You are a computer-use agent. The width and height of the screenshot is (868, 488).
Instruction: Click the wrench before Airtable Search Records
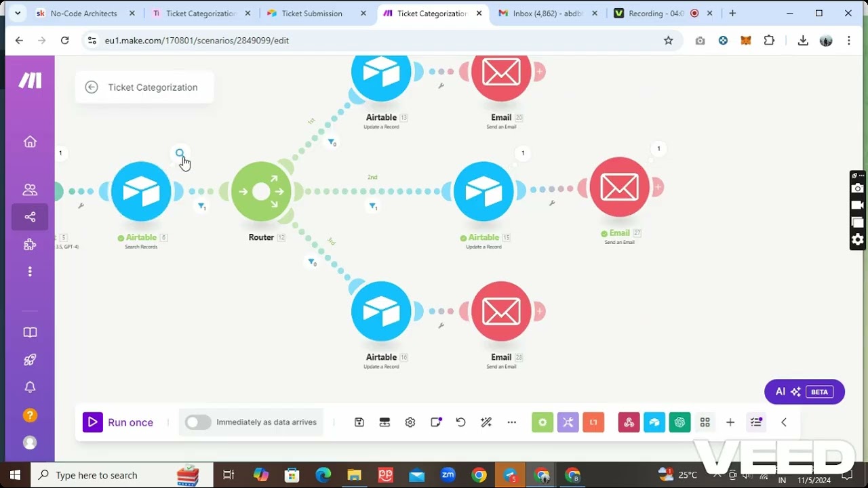click(x=81, y=205)
